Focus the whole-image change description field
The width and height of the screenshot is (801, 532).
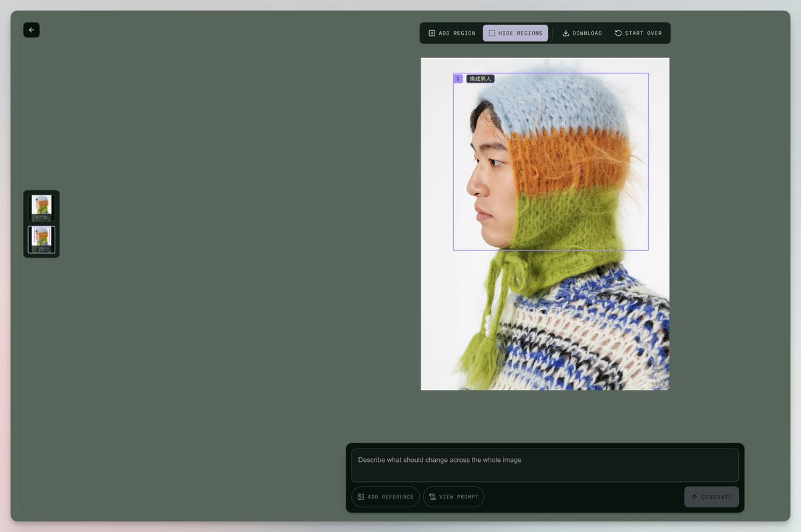[545, 465]
